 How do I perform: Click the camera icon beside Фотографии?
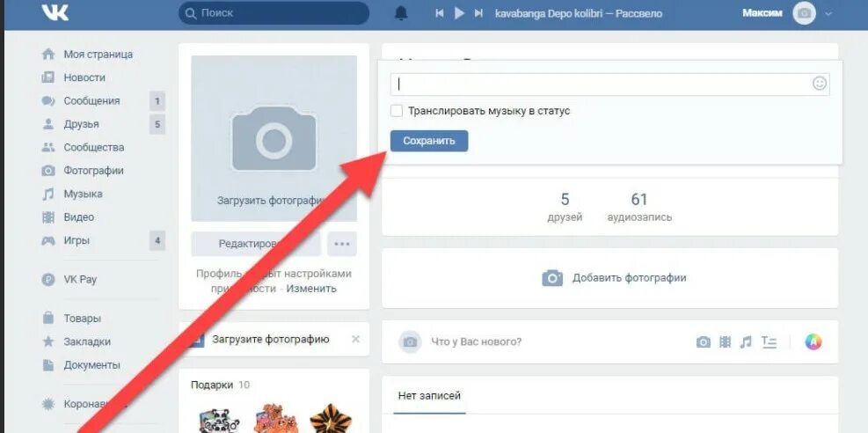(x=48, y=171)
